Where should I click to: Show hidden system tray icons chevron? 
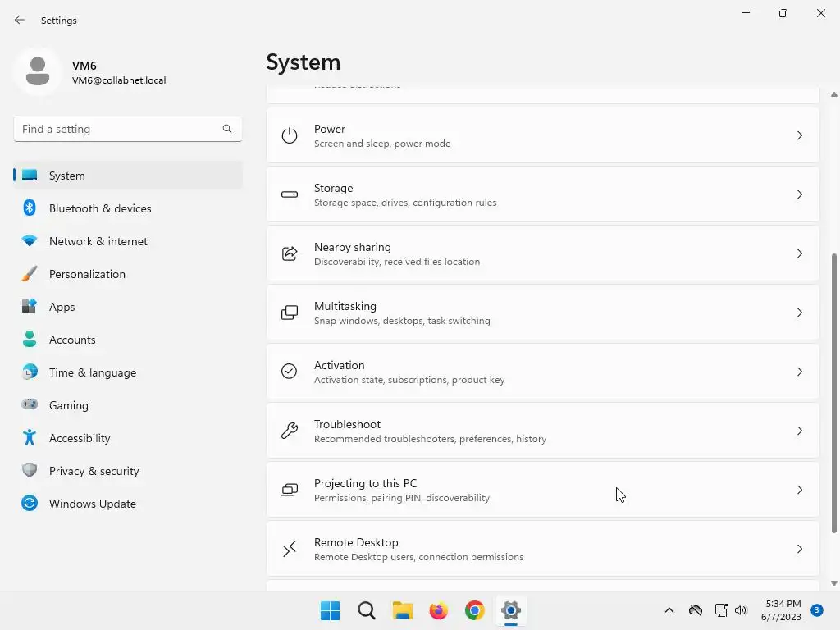click(x=669, y=610)
